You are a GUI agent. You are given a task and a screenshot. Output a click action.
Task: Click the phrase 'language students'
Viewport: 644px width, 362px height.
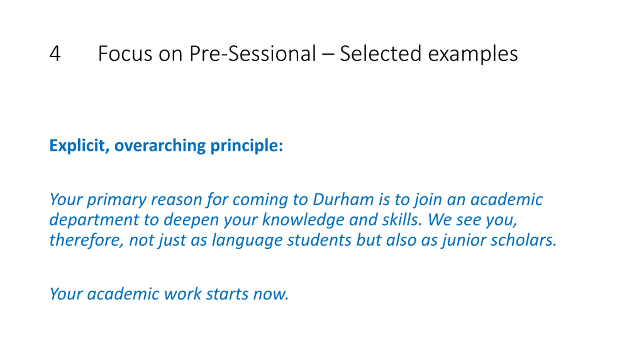[x=281, y=241]
